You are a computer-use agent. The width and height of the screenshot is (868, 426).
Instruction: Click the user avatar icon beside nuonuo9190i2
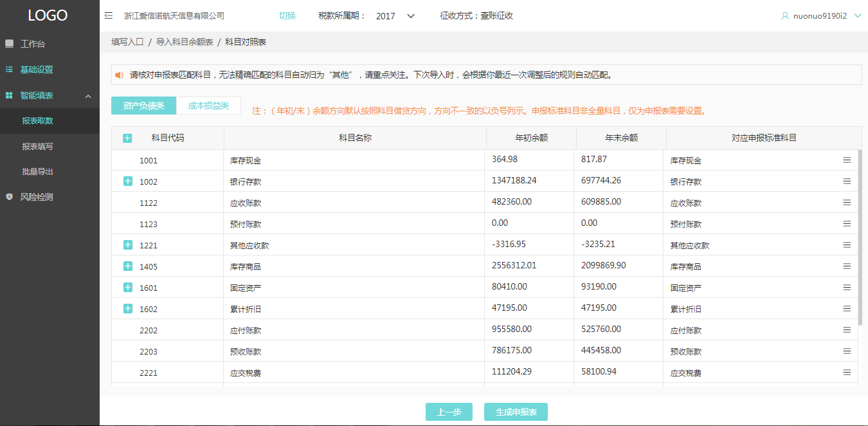pos(785,16)
